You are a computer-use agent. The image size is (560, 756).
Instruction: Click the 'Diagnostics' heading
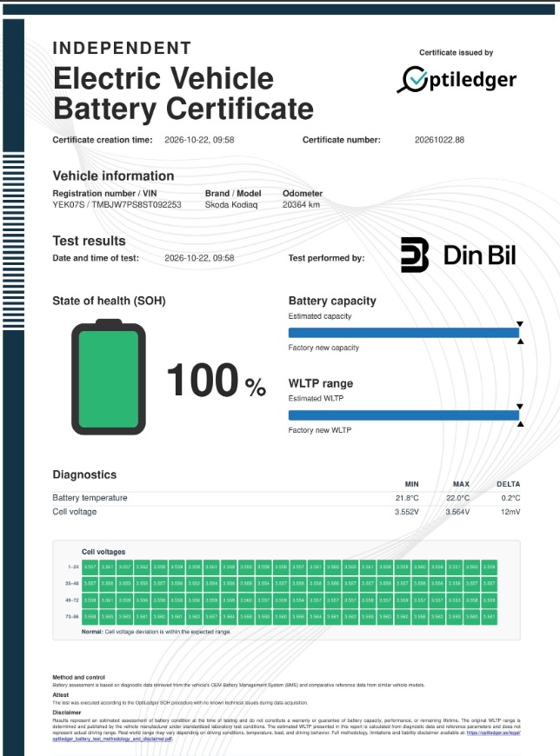point(84,474)
